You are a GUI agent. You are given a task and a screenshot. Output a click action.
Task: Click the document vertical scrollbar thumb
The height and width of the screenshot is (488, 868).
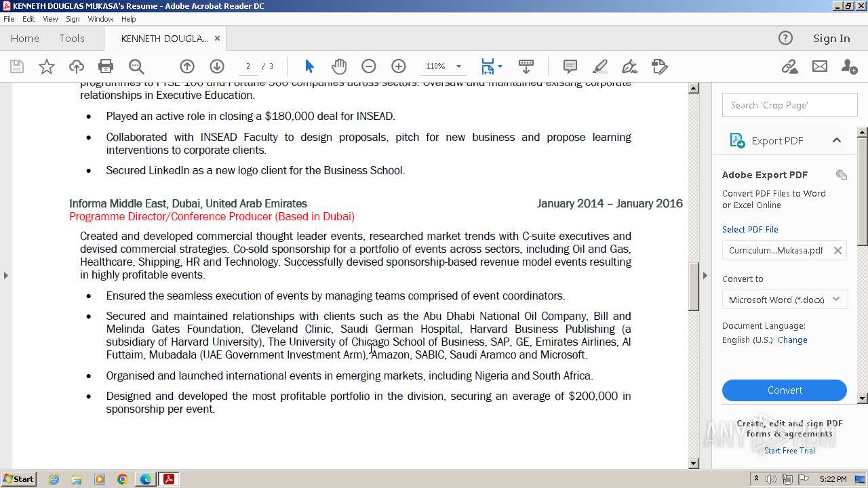tap(694, 287)
